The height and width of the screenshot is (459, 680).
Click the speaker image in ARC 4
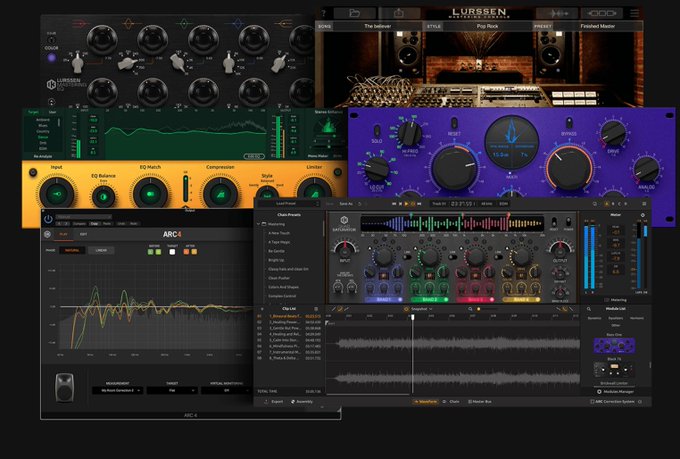click(64, 387)
